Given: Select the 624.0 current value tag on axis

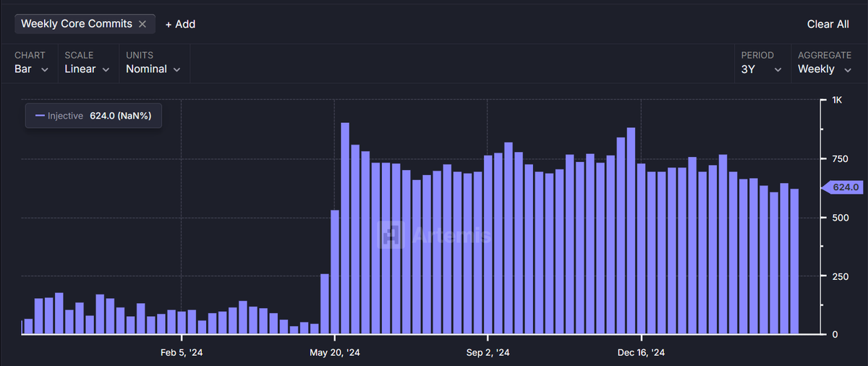Looking at the screenshot, I should pos(843,187).
